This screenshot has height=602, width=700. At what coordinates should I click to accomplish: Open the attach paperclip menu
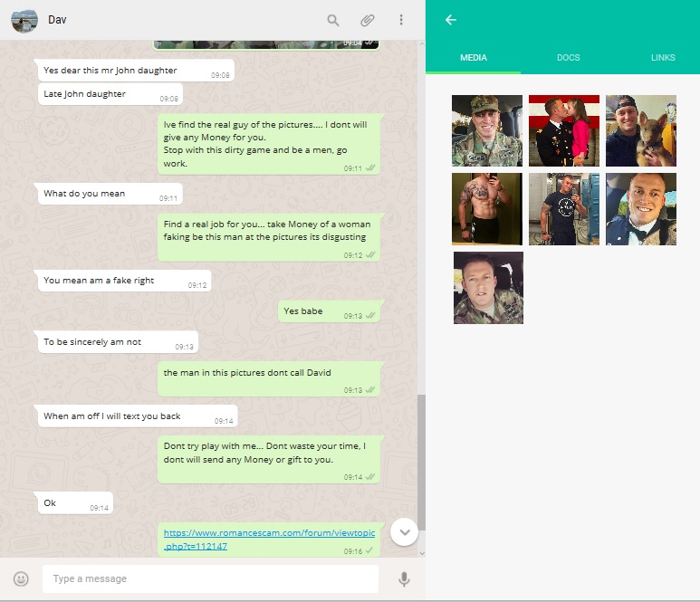tap(367, 20)
